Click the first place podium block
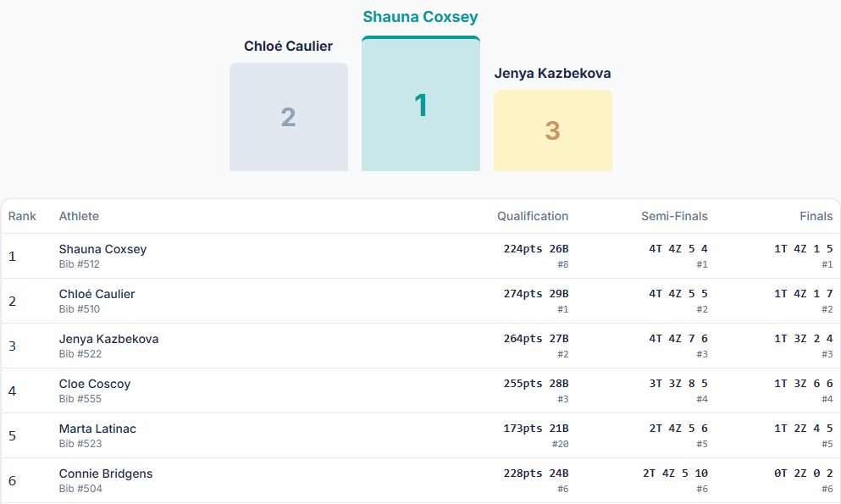Image resolution: width=841 pixels, height=504 pixels. click(x=420, y=105)
